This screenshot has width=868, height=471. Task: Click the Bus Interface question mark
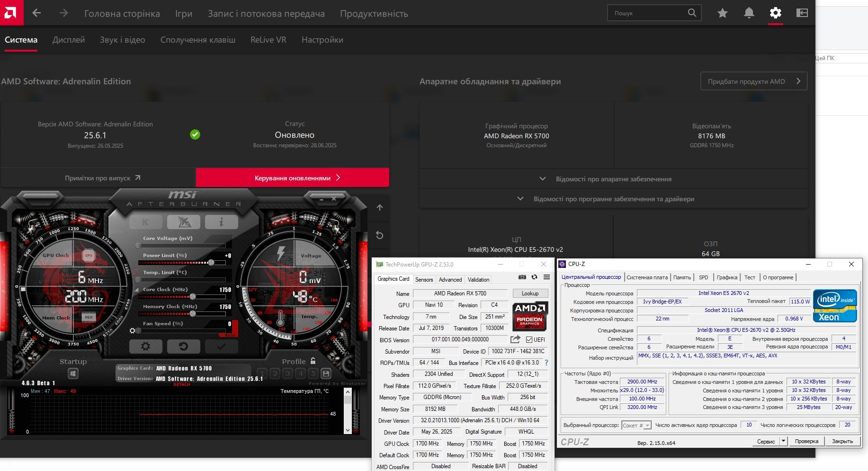click(x=546, y=363)
